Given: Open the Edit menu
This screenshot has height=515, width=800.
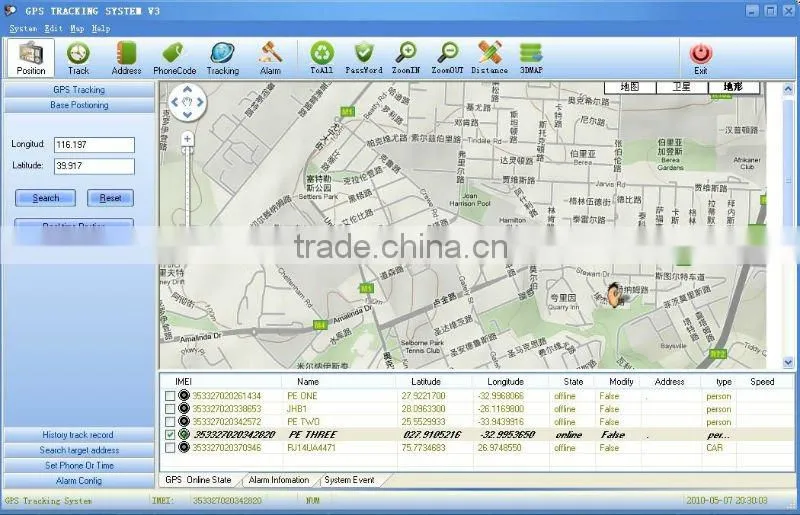Looking at the screenshot, I should (53, 29).
